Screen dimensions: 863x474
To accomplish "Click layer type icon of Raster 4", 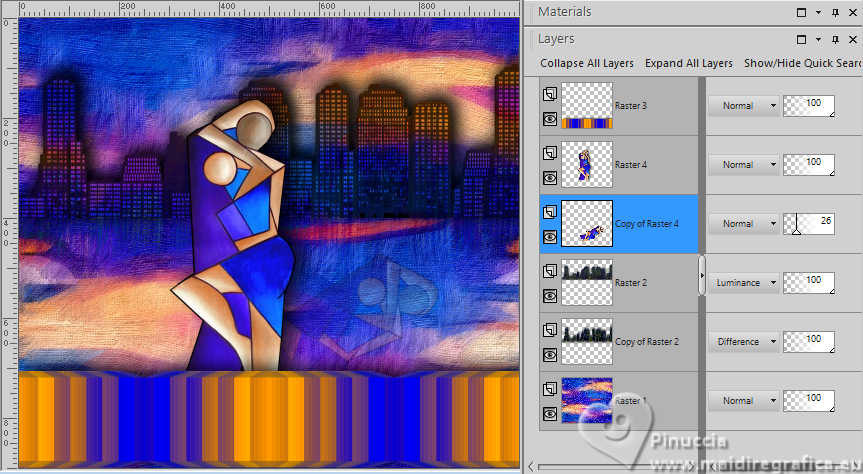I will [x=549, y=153].
